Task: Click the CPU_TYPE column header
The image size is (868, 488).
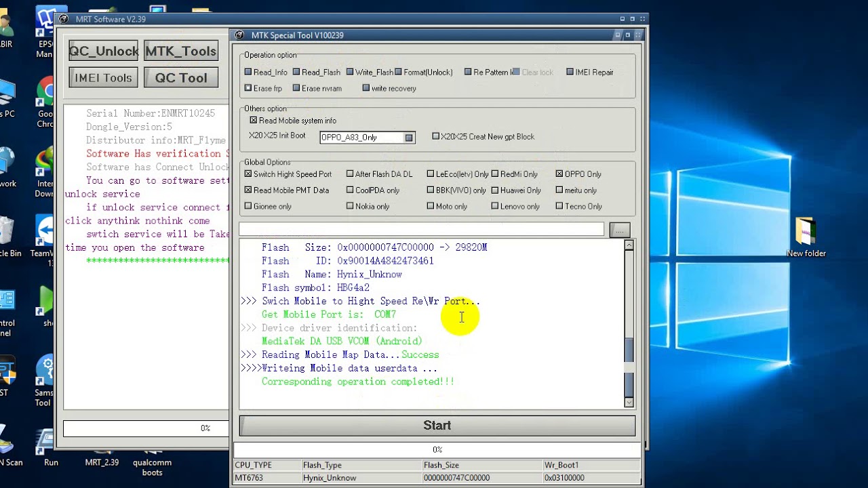Action: [267, 466]
